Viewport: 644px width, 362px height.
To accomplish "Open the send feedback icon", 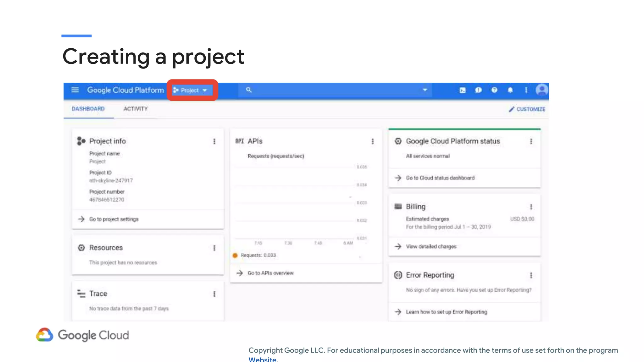I will coord(478,90).
